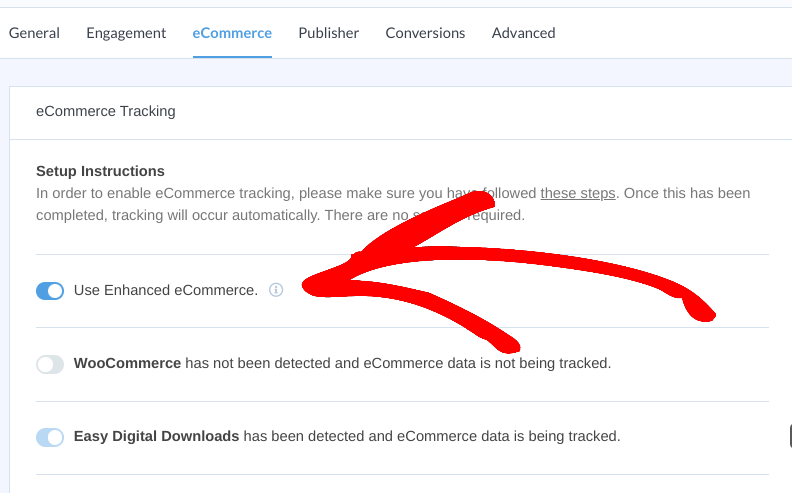Open the Conversions tab

click(x=425, y=33)
